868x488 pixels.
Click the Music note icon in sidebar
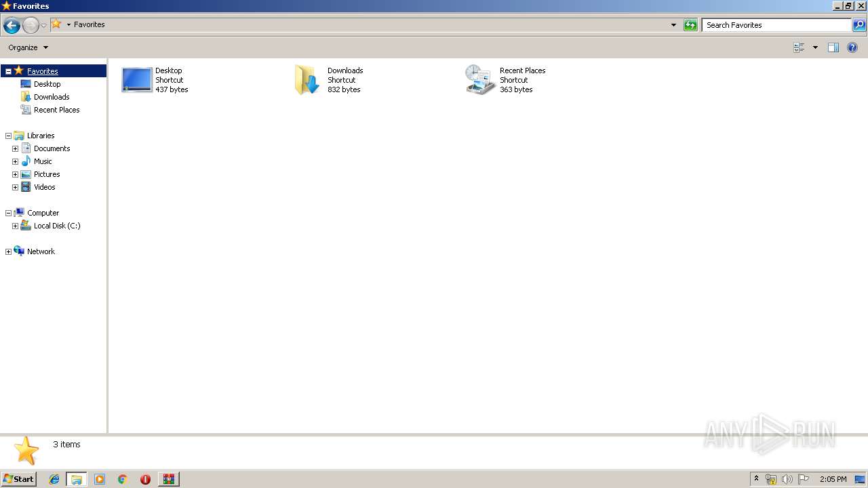[x=26, y=161]
